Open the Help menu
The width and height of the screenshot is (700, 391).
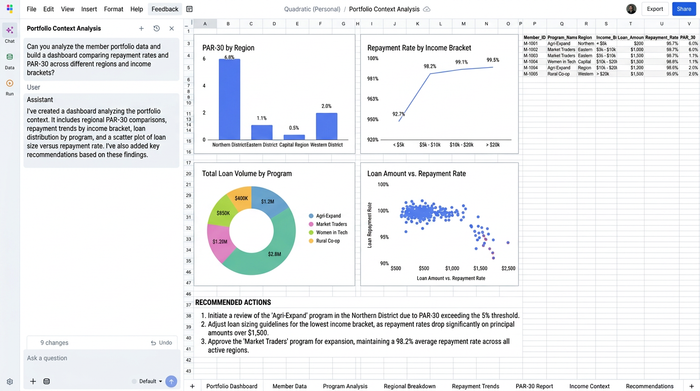click(x=137, y=9)
